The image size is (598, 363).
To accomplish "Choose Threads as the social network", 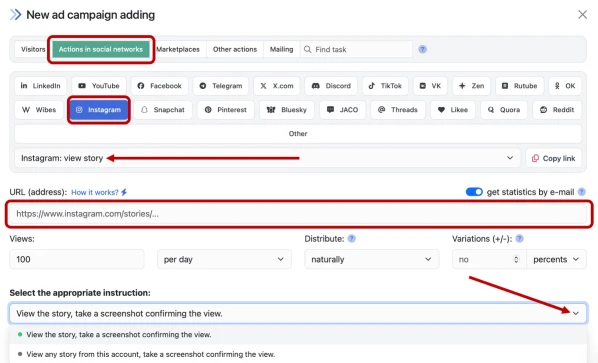I will click(398, 110).
